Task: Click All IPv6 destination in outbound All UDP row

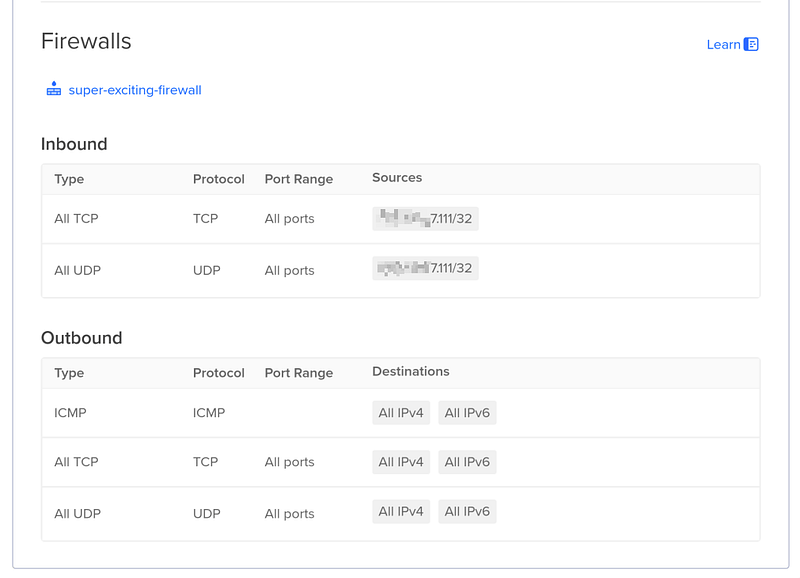Action: pos(467,512)
